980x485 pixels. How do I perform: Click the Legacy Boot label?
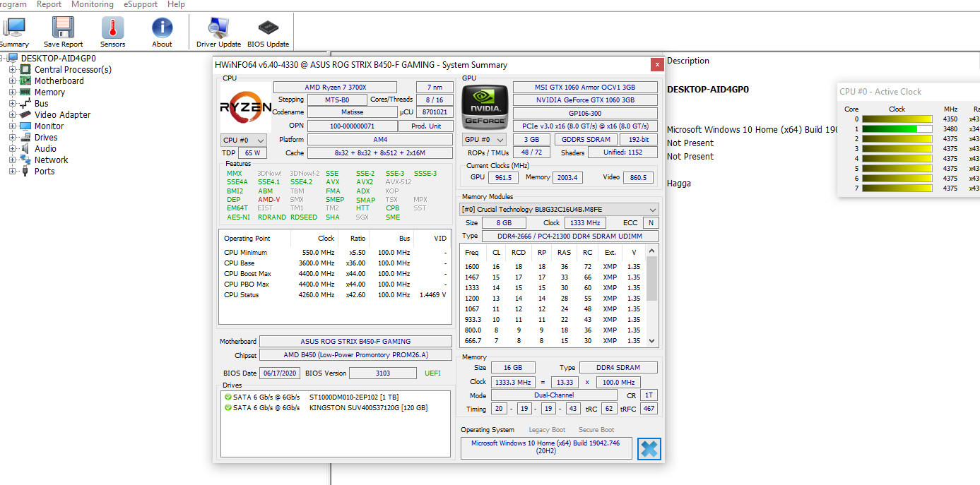click(547, 430)
